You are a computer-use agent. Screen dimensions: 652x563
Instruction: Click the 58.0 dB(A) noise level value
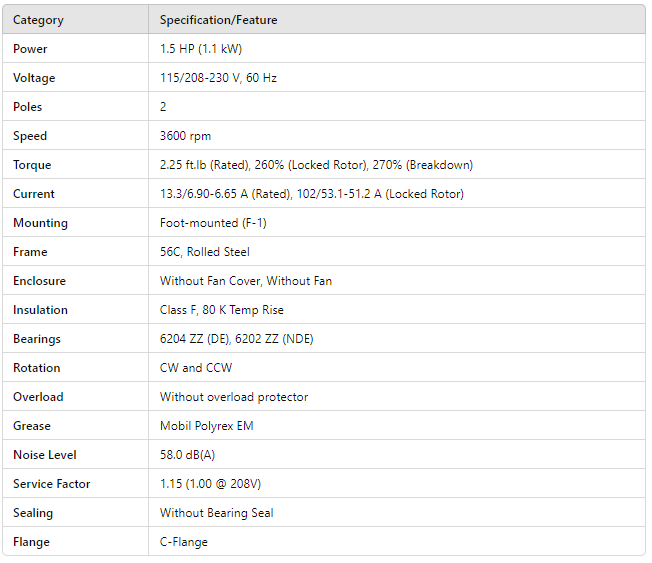tap(187, 455)
